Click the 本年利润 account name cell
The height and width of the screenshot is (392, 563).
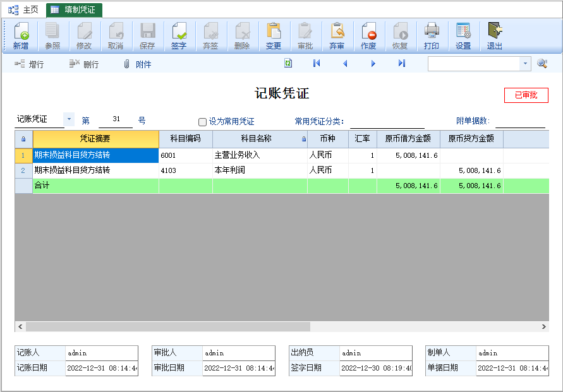point(260,170)
